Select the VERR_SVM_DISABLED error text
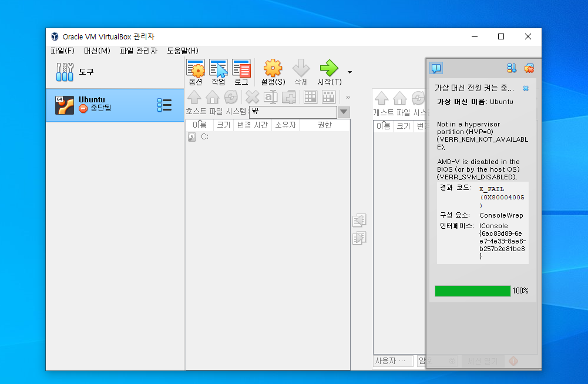This screenshot has height=384, width=588. coord(476,177)
